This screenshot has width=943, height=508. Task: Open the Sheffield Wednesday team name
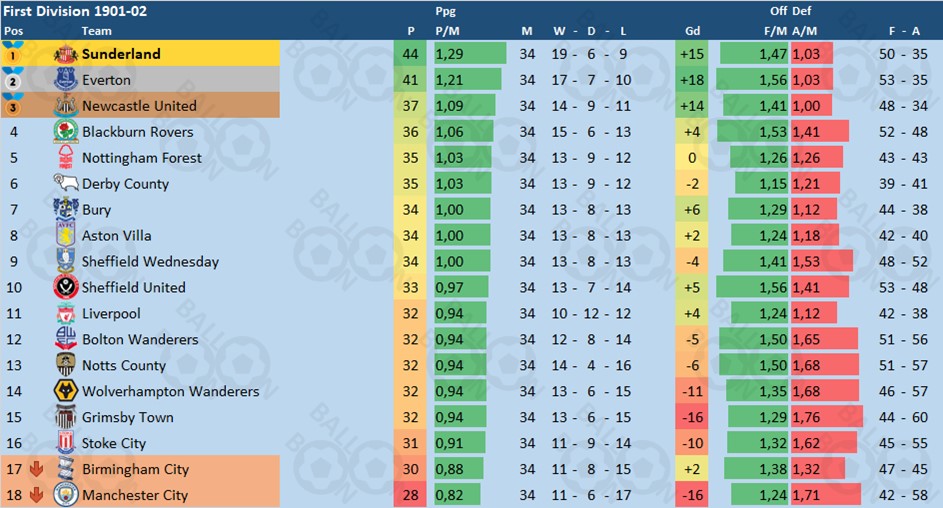[x=150, y=262]
